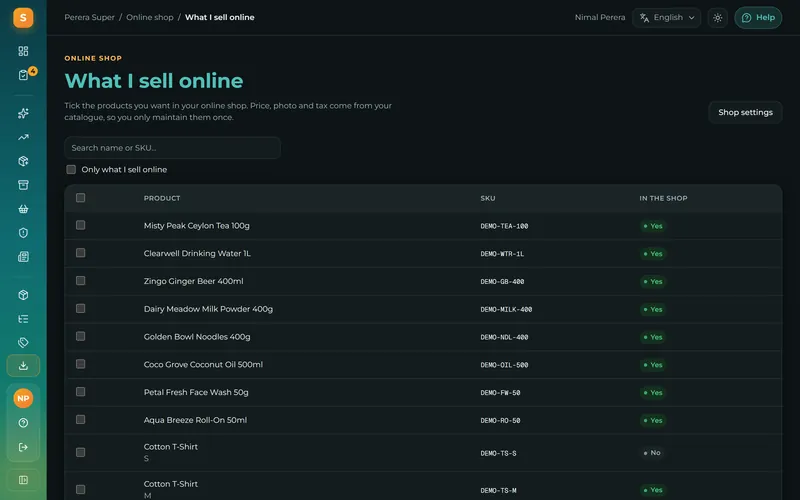Click the highlighted download tray sidebar icon

[23, 366]
